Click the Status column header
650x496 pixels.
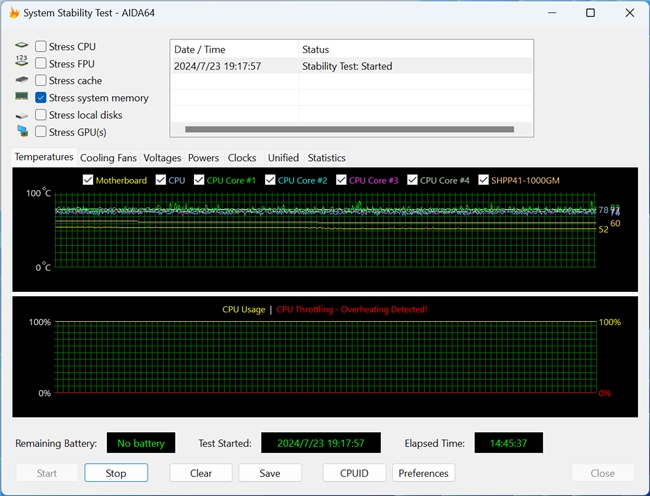coord(416,49)
